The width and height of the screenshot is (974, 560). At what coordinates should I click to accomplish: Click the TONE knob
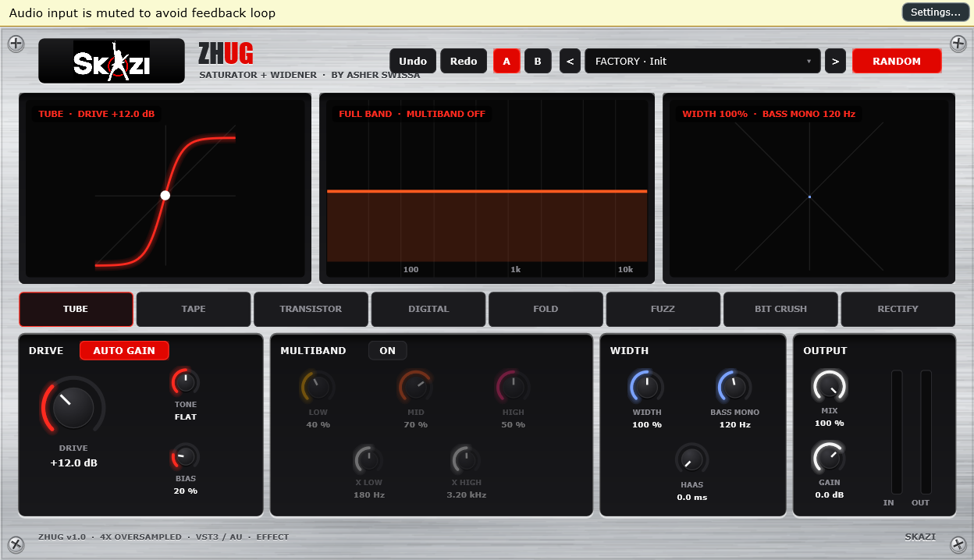[186, 382]
